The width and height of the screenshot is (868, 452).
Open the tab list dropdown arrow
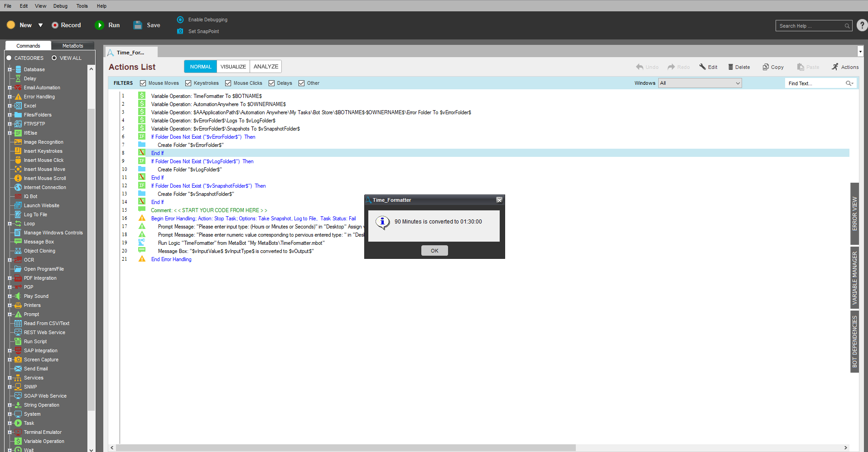click(860, 51)
